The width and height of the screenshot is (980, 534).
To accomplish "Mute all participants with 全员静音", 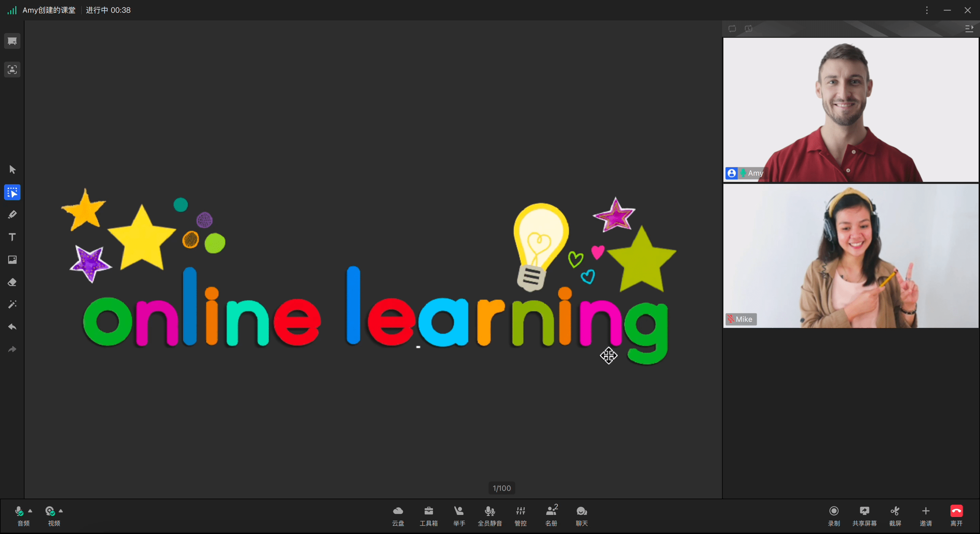I will 490,516.
